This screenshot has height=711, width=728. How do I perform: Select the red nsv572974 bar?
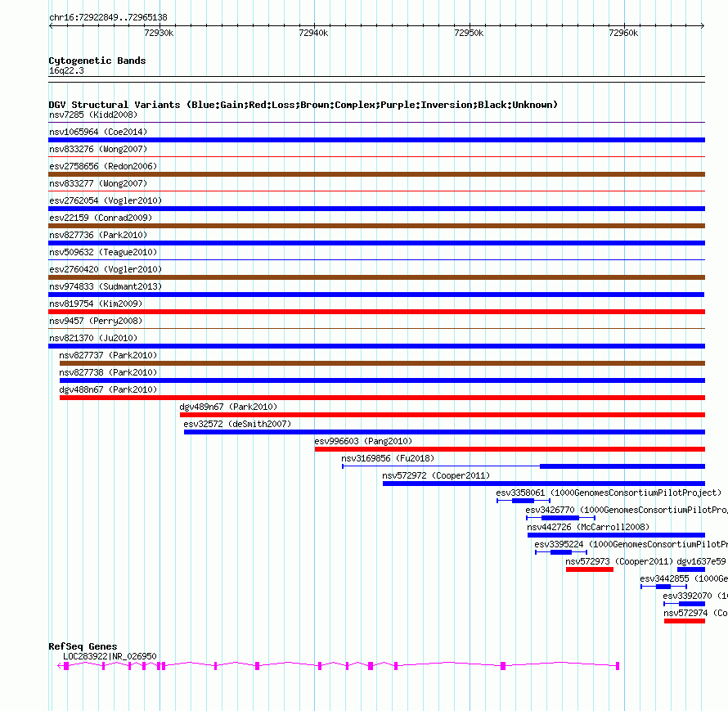(685, 621)
